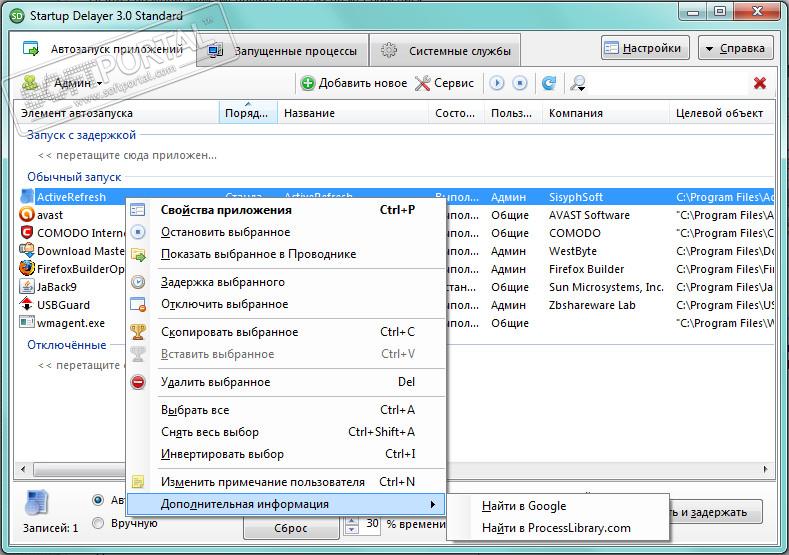Click the USBGuard row icon

point(27,304)
